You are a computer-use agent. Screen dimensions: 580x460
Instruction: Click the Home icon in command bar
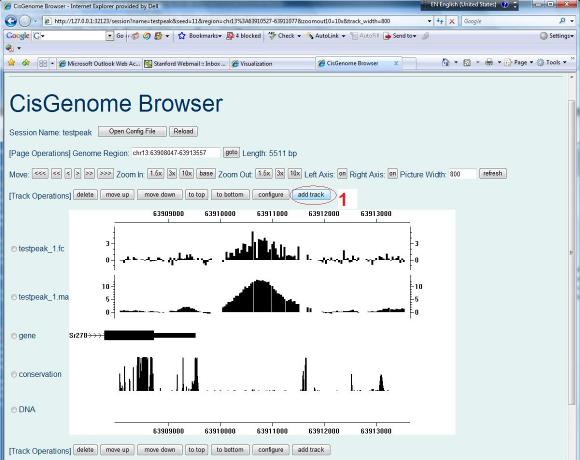(446, 62)
